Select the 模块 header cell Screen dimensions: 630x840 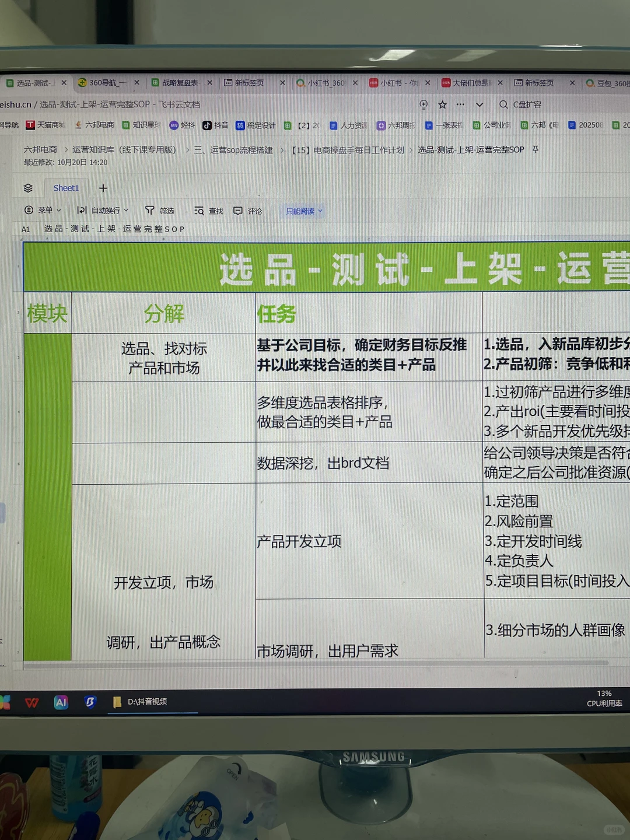47,313
